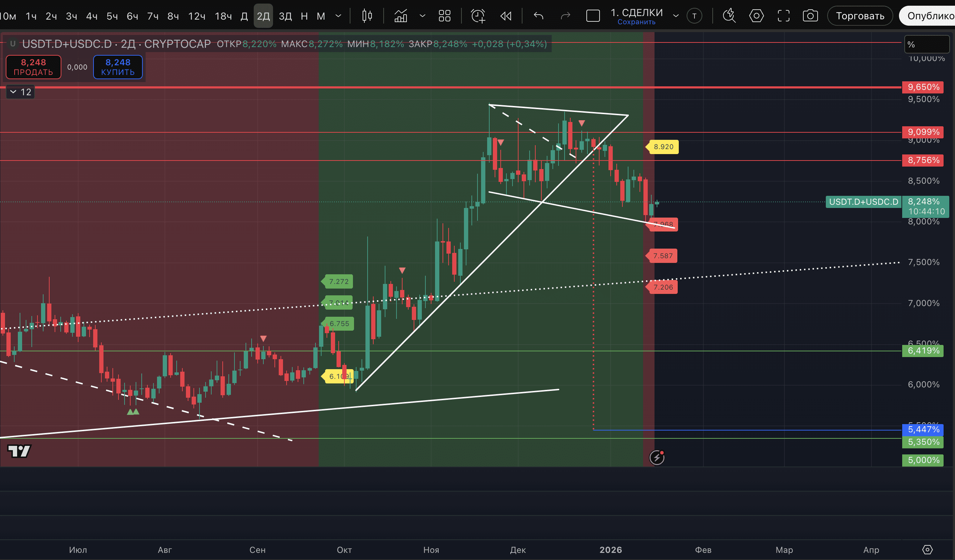Image resolution: width=955 pixels, height=560 pixels.
Task: Click the red ПРОДАТЬ sell button
Action: [33, 67]
